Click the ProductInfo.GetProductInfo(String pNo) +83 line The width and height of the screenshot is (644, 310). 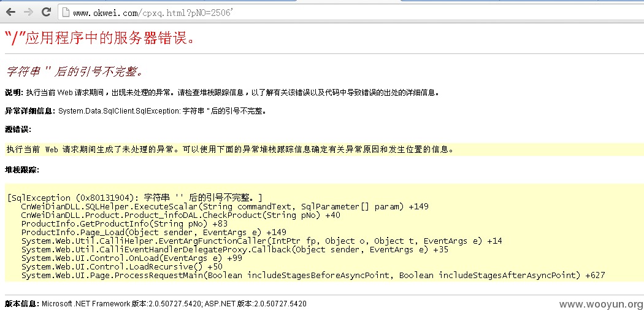[x=125, y=223]
